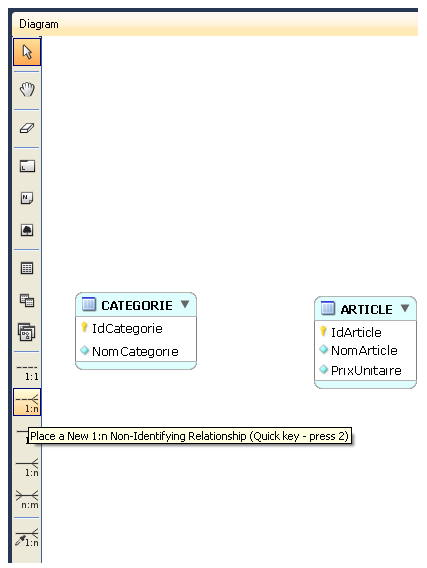Select the arrow pointer tool

[27, 53]
